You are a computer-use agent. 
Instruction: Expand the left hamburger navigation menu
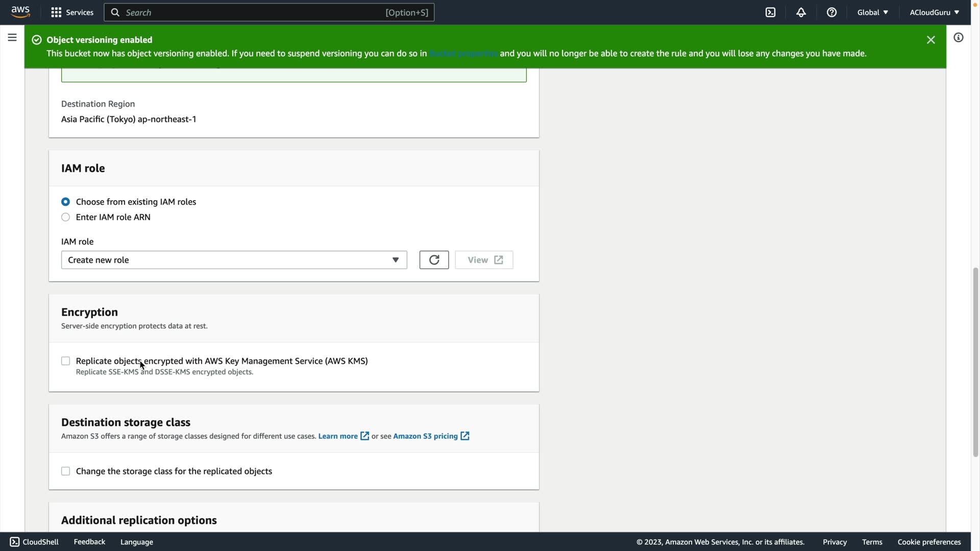[x=12, y=37]
